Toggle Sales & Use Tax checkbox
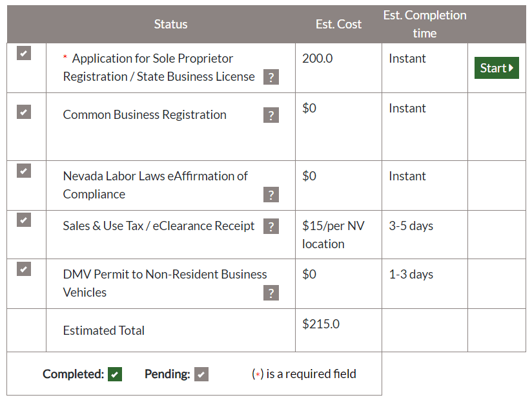The height and width of the screenshot is (402, 532). [24, 220]
